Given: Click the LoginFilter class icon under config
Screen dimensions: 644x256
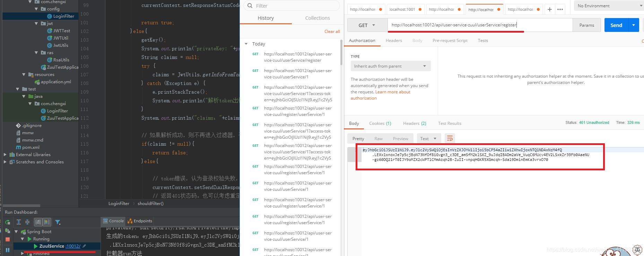Looking at the screenshot, I should 50,16.
